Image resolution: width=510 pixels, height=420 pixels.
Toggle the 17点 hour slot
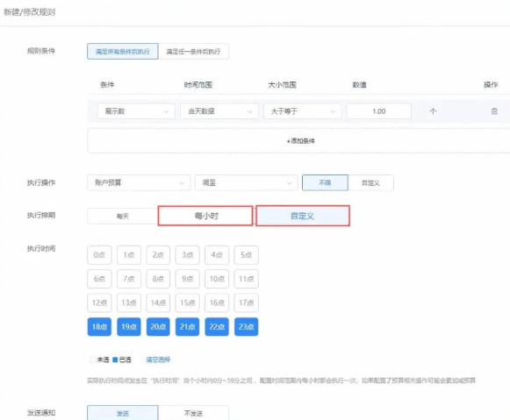(246, 303)
